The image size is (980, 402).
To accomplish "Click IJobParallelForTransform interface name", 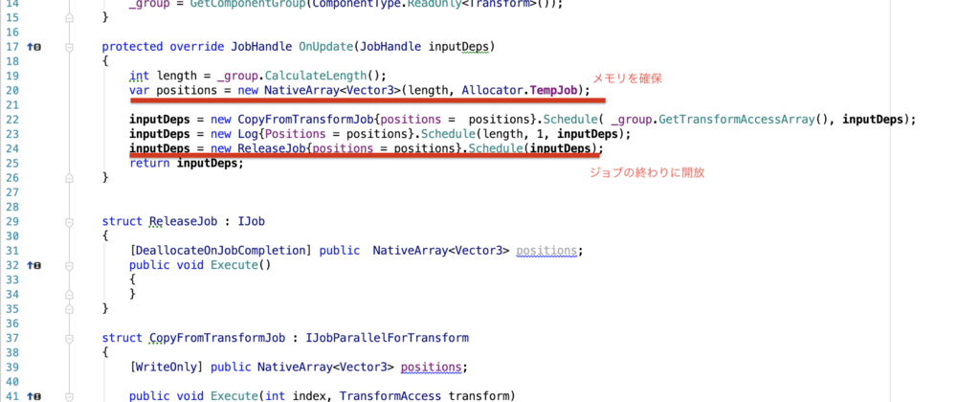I will pyautogui.click(x=387, y=338).
